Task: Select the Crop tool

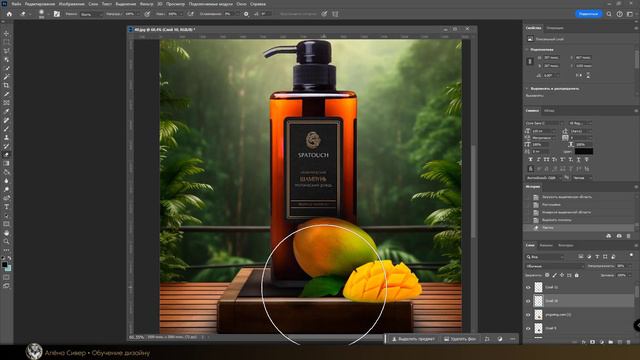Action: tap(6, 85)
